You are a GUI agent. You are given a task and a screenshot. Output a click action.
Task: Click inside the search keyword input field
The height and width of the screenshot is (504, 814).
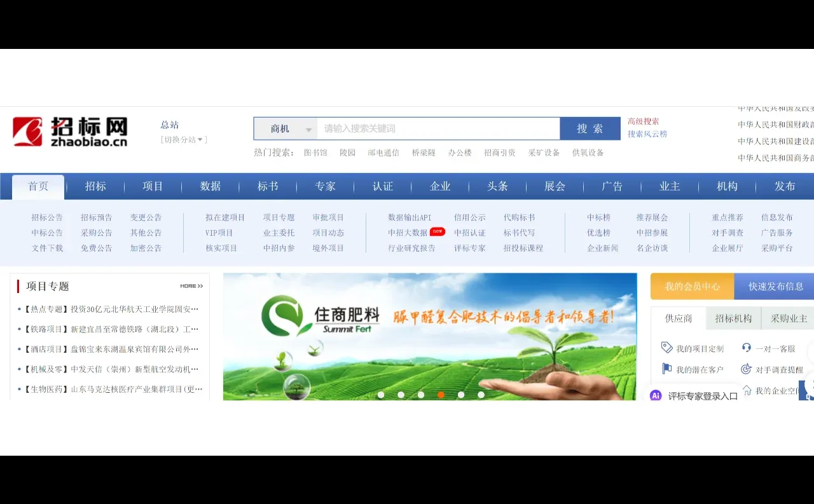coord(439,128)
